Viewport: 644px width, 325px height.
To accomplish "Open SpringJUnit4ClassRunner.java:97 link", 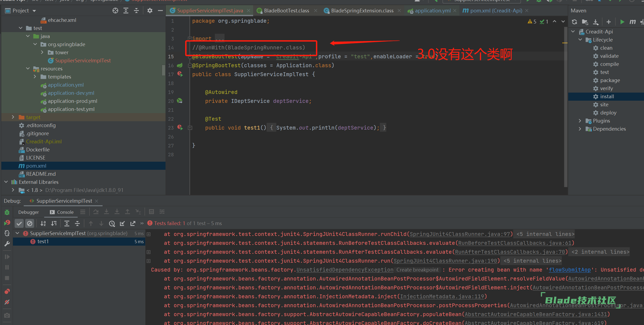I will pyautogui.click(x=460, y=234).
